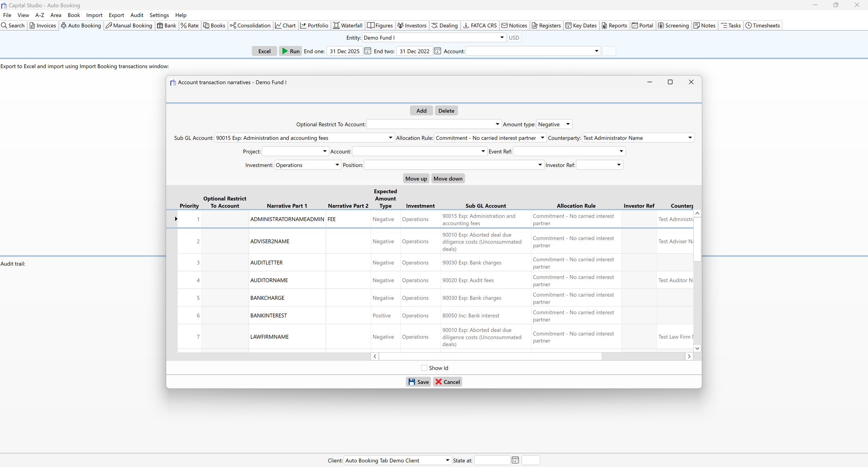The height and width of the screenshot is (467, 868).
Task: Open the Portfolio chart icon
Action: click(303, 25)
